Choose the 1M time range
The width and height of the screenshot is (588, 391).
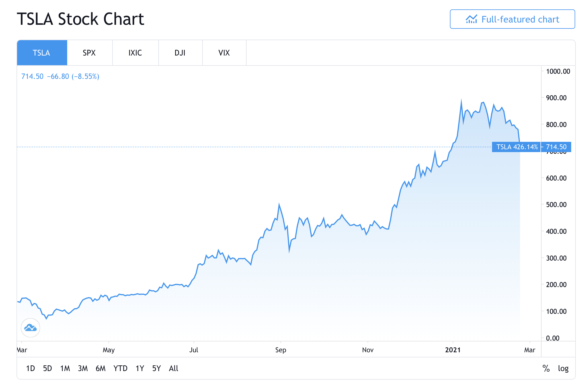pyautogui.click(x=65, y=369)
